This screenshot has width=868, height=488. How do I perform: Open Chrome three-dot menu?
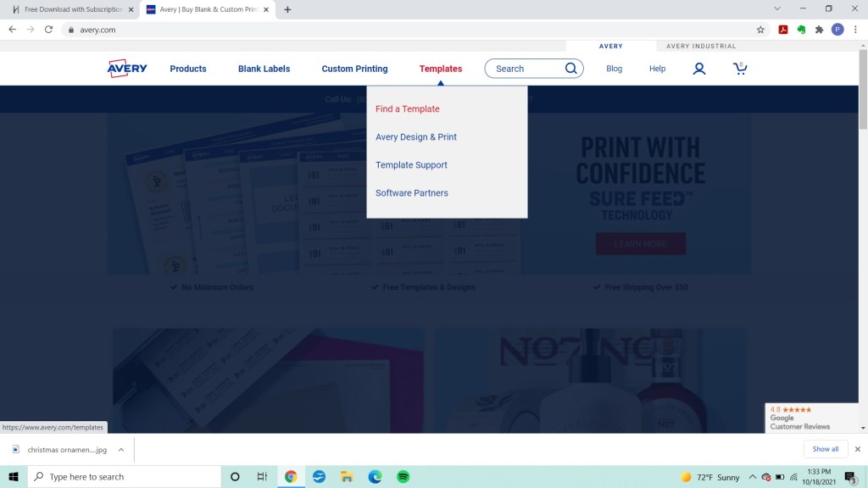[856, 30]
